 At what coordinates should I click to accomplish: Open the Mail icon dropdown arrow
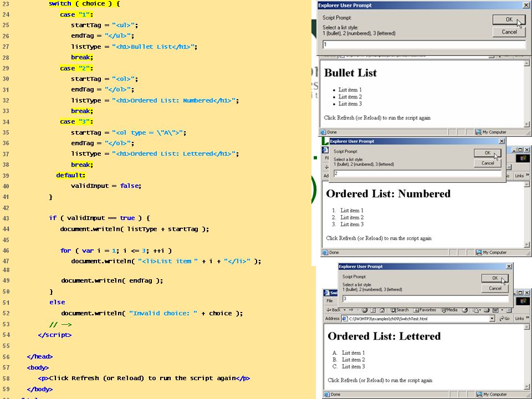480,310
